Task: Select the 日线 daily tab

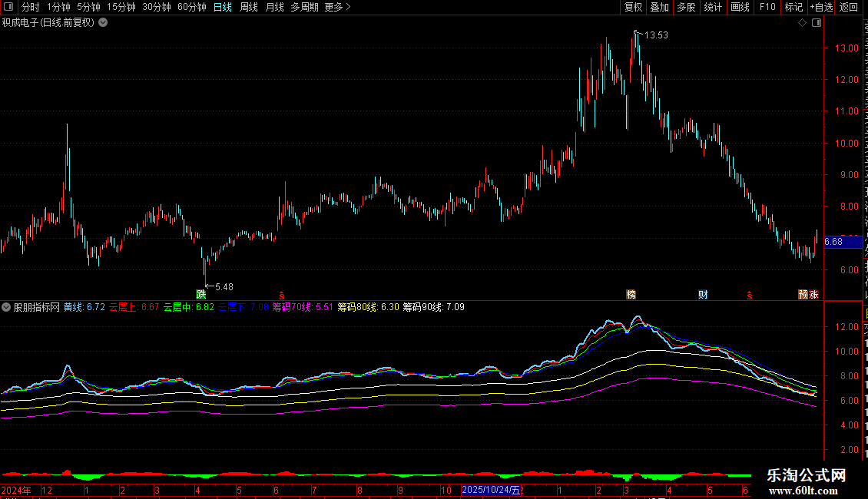Action: (x=223, y=7)
